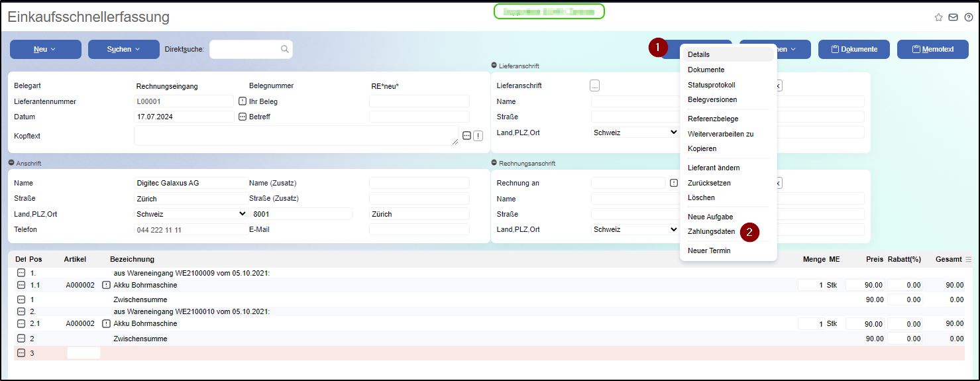Collapse the Rechnungsanschrift section

[494, 163]
